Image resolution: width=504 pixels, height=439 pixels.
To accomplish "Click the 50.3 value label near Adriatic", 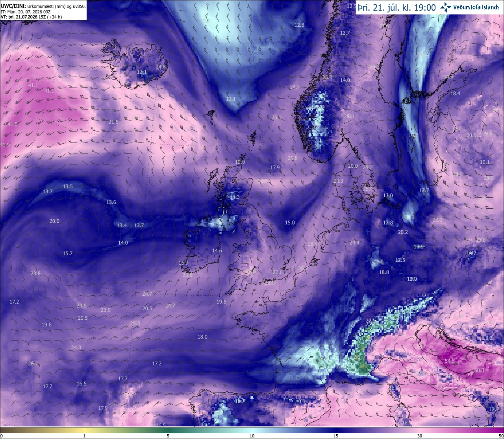I will [479, 370].
